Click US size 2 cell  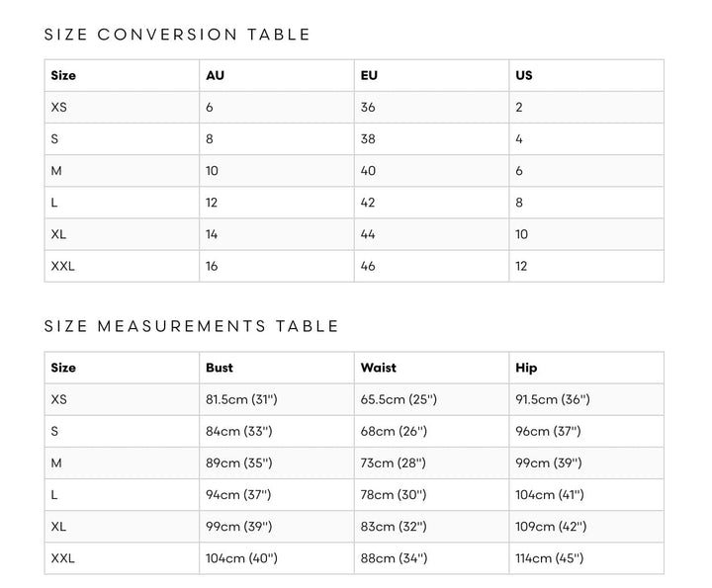(x=519, y=107)
